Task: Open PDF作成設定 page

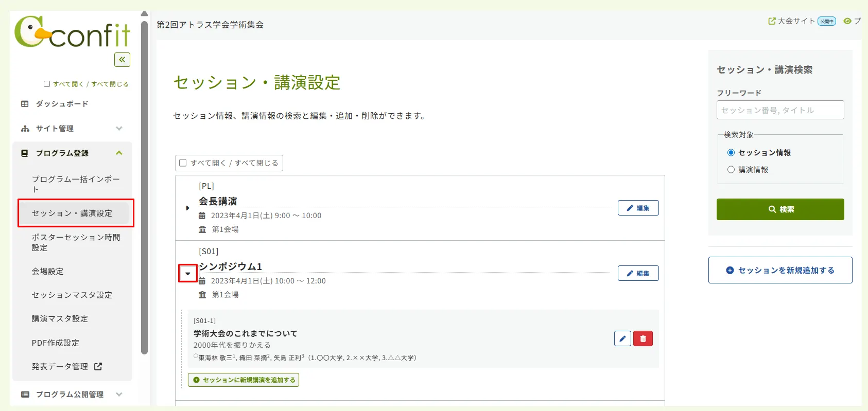Action: click(x=56, y=343)
